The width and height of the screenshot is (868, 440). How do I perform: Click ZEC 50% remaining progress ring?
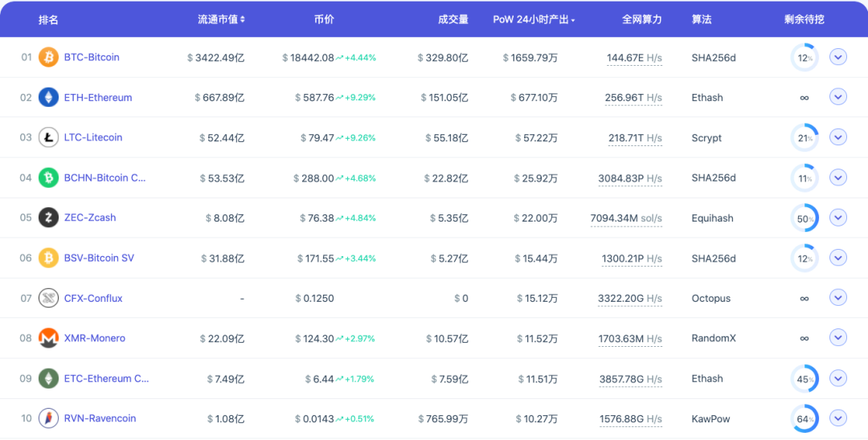pos(805,218)
